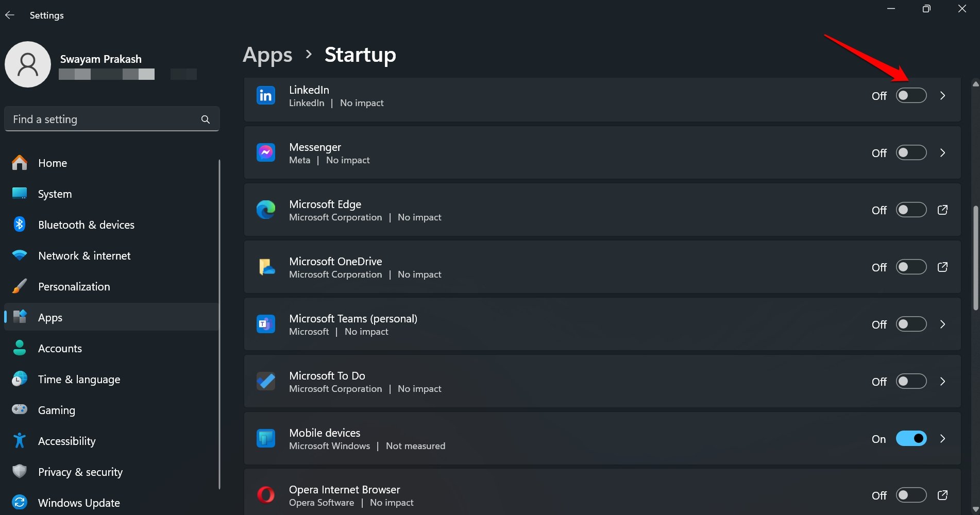The width and height of the screenshot is (980, 515).
Task: Open Bluetooth & devices settings
Action: tap(86, 225)
